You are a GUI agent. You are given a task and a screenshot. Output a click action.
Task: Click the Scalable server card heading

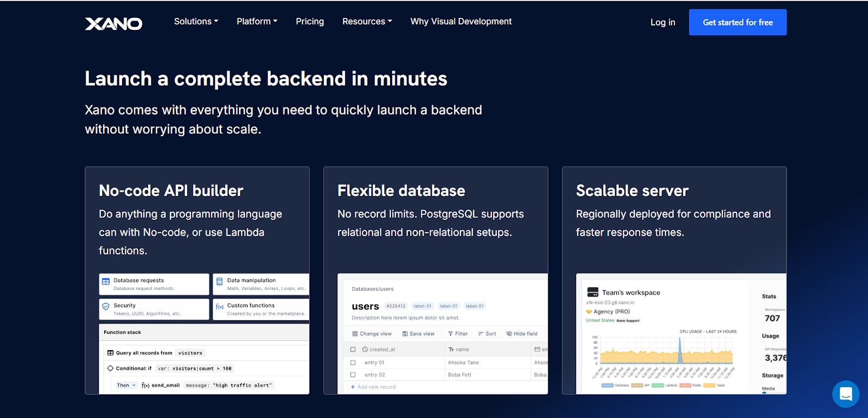(632, 191)
